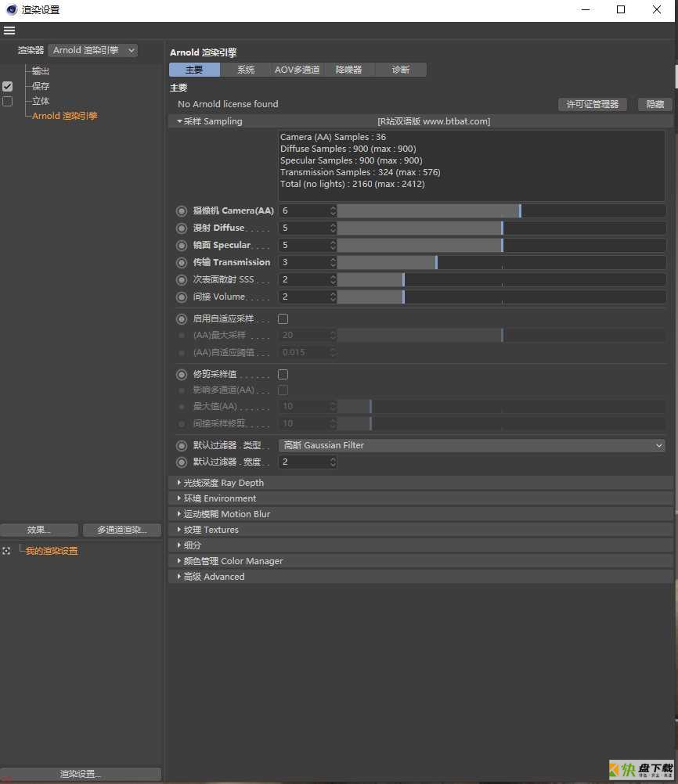Toggle animation dot for 漫射 Diffuse

tap(182, 228)
